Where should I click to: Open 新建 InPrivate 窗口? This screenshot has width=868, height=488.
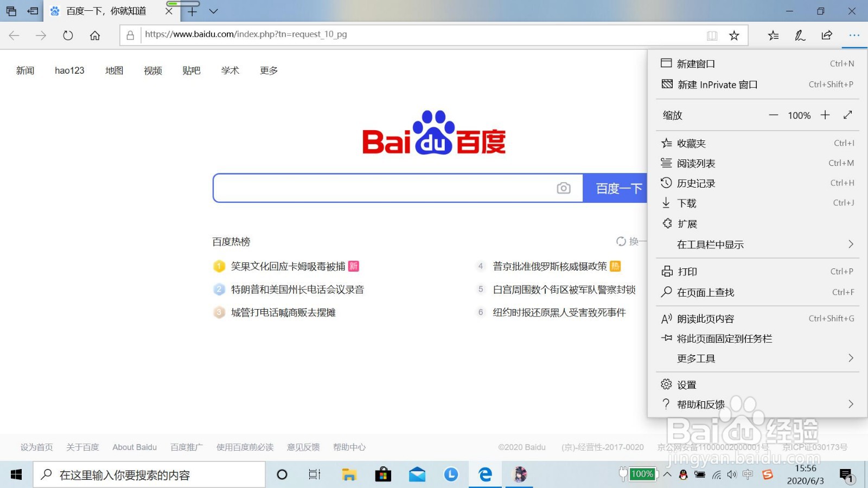[757, 85]
